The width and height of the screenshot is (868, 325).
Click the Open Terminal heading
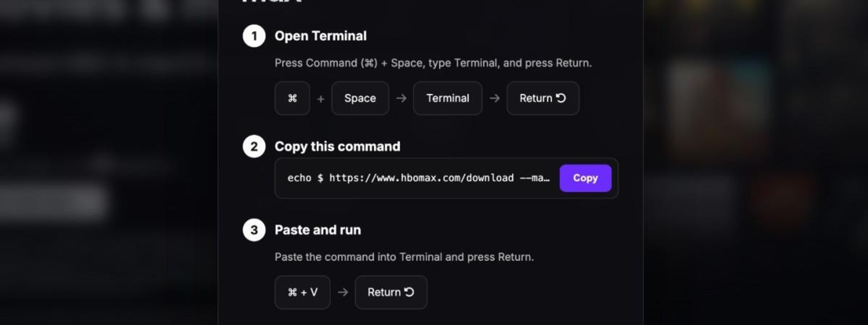click(x=320, y=36)
